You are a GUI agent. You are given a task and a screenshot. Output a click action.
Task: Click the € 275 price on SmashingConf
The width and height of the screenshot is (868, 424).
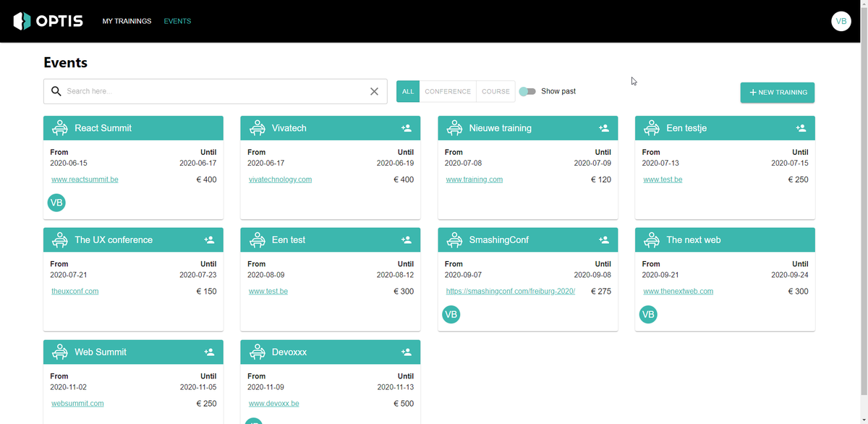[x=601, y=292]
